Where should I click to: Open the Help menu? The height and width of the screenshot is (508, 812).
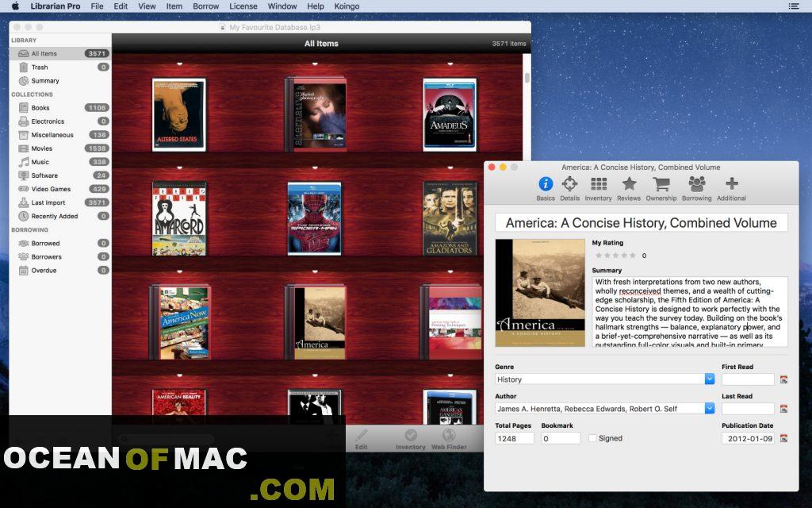point(316,6)
